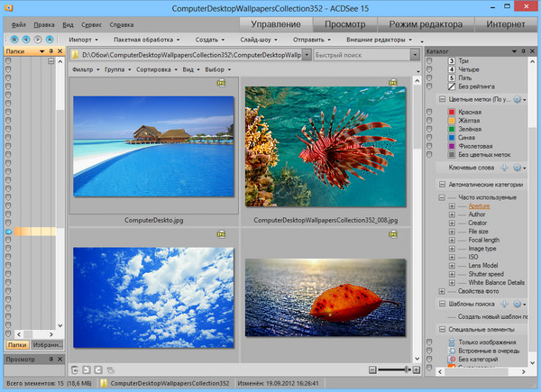Collapse the Автоматические категории section
Image resolution: width=541 pixels, height=392 pixels.
[442, 184]
